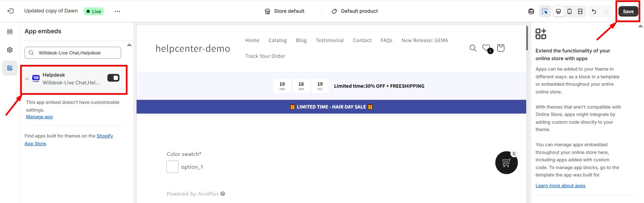Select desktop preview mode

pyautogui.click(x=558, y=11)
